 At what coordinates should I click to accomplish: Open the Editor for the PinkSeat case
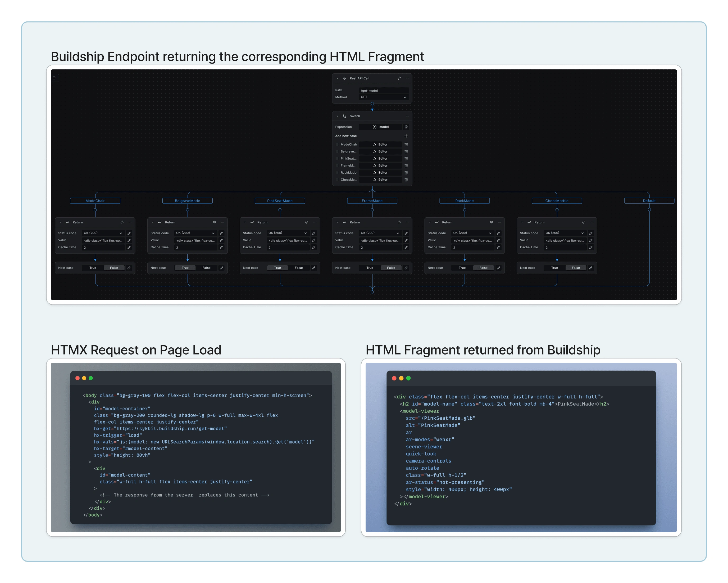380,159
